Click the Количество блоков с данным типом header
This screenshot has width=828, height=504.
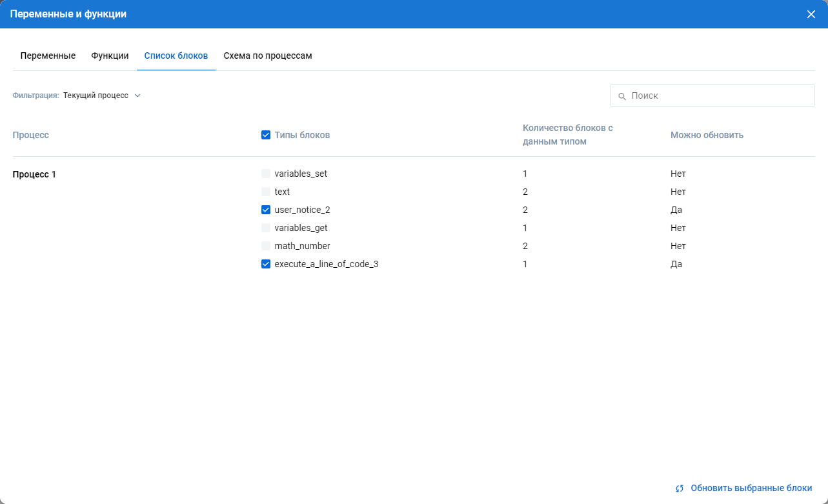[x=568, y=134]
